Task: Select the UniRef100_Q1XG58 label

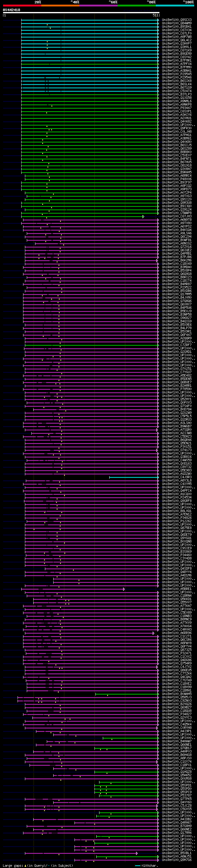Action: point(177,98)
